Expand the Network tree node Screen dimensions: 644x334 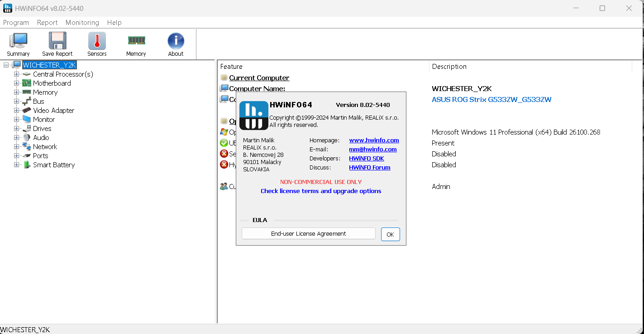(x=17, y=147)
